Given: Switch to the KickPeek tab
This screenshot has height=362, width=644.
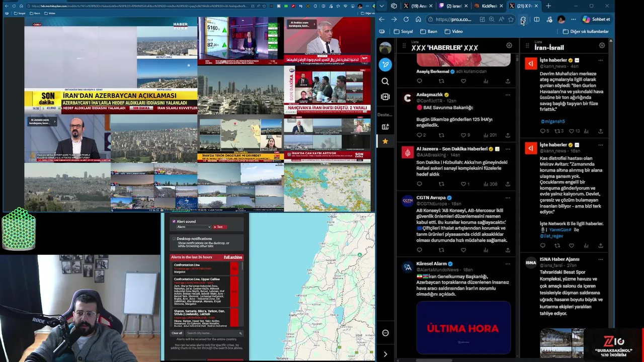Looking at the screenshot, I should [x=489, y=6].
